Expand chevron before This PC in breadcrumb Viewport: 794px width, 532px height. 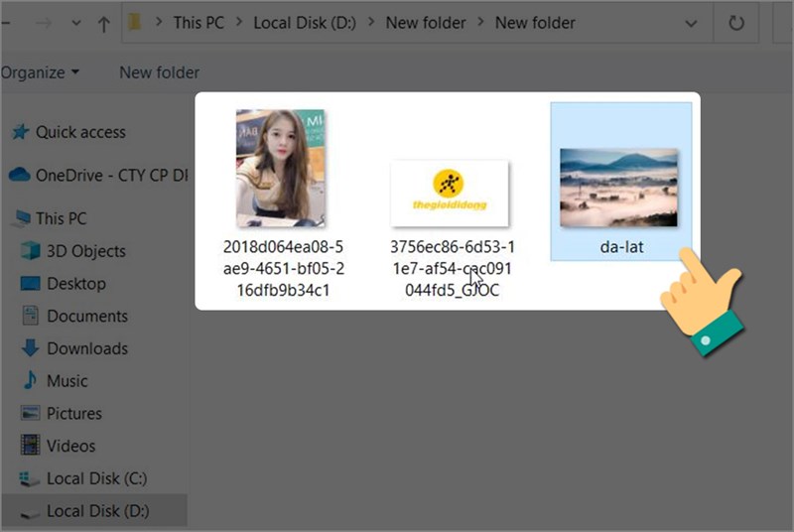pyautogui.click(x=159, y=23)
